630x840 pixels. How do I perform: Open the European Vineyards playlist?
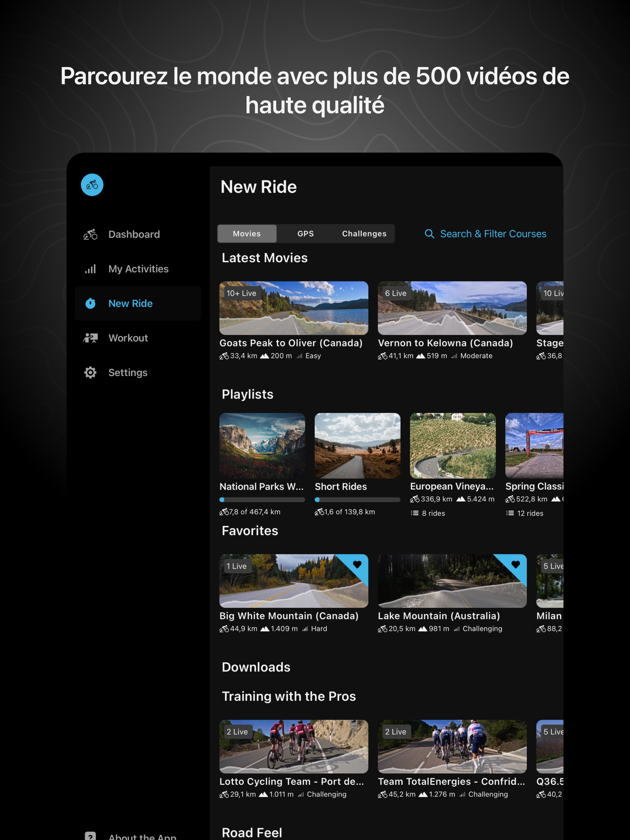tap(453, 445)
